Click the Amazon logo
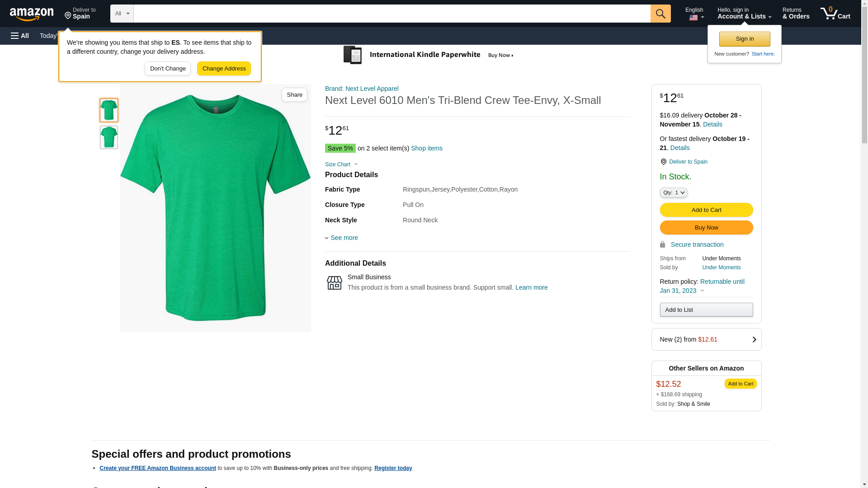Viewport: 868px width, 488px height. tap(32, 14)
